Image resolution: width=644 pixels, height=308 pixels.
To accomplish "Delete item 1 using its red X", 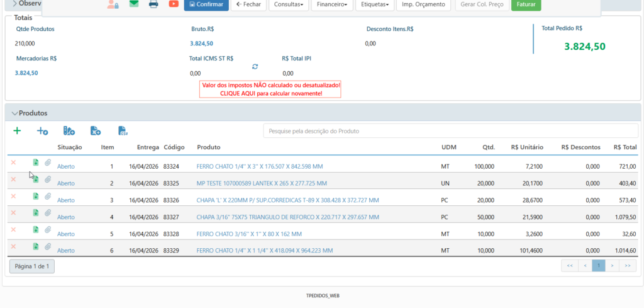I will (x=13, y=163).
